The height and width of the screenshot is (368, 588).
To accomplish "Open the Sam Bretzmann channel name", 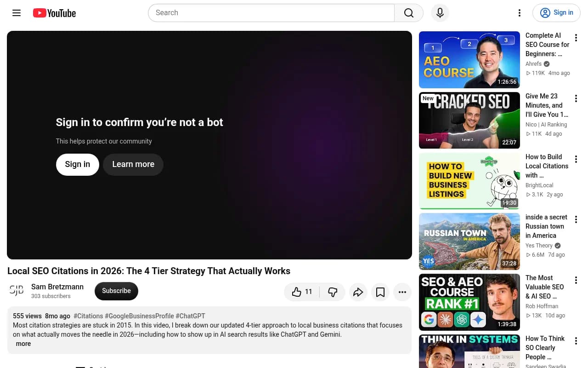I will pos(57,287).
